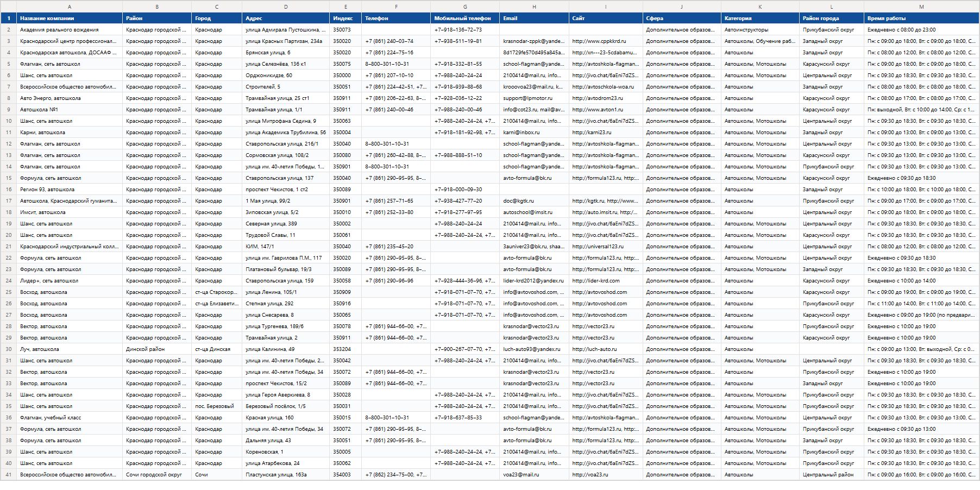Click the "Динской район" cell
Viewport: 980px width, 490px height.
point(157,349)
